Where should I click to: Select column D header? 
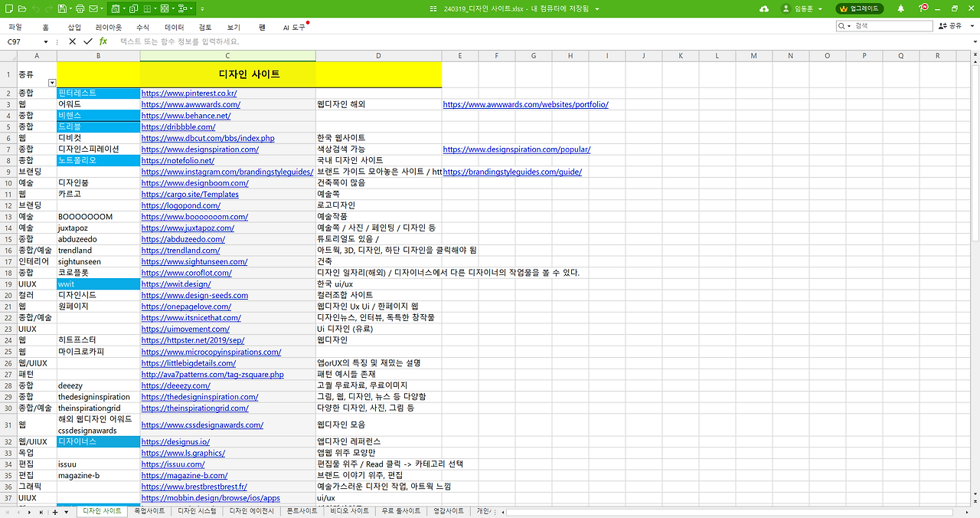point(378,55)
